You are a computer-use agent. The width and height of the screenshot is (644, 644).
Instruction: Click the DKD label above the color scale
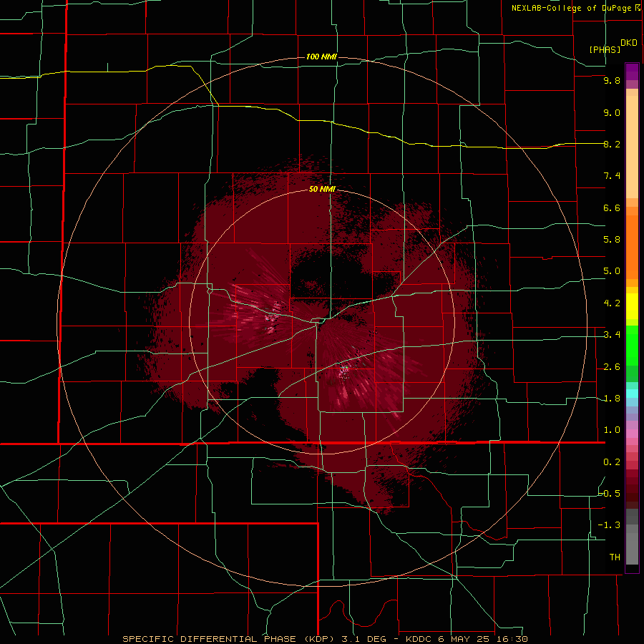click(628, 43)
